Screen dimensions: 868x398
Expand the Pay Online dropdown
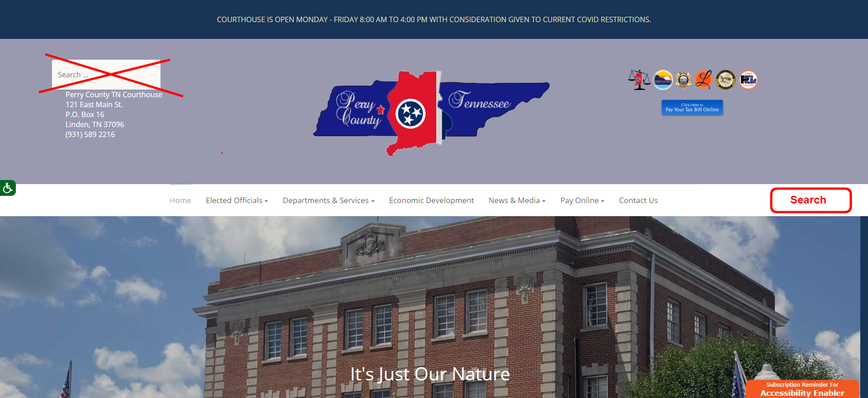tap(582, 200)
